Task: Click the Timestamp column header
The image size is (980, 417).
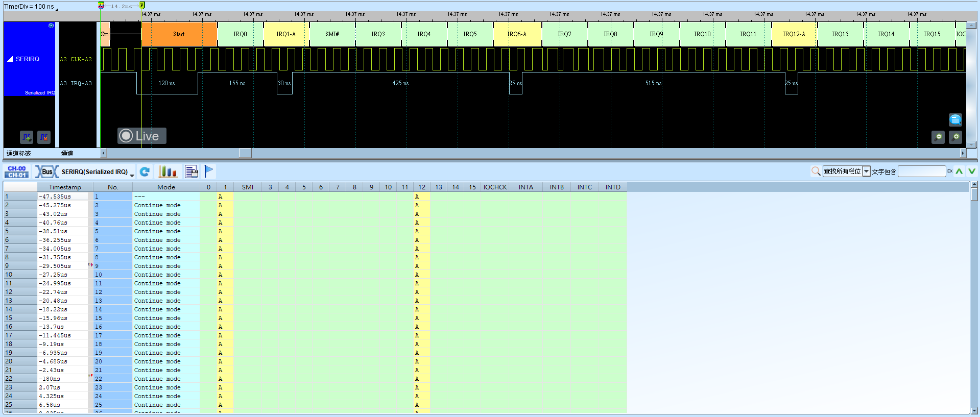Action: tap(65, 187)
